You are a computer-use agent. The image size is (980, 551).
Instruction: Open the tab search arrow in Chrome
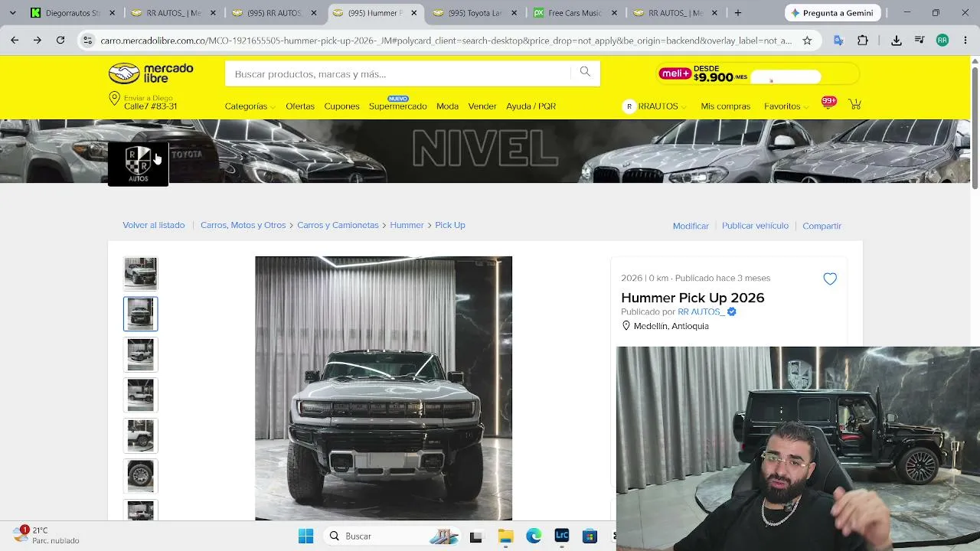pyautogui.click(x=15, y=13)
